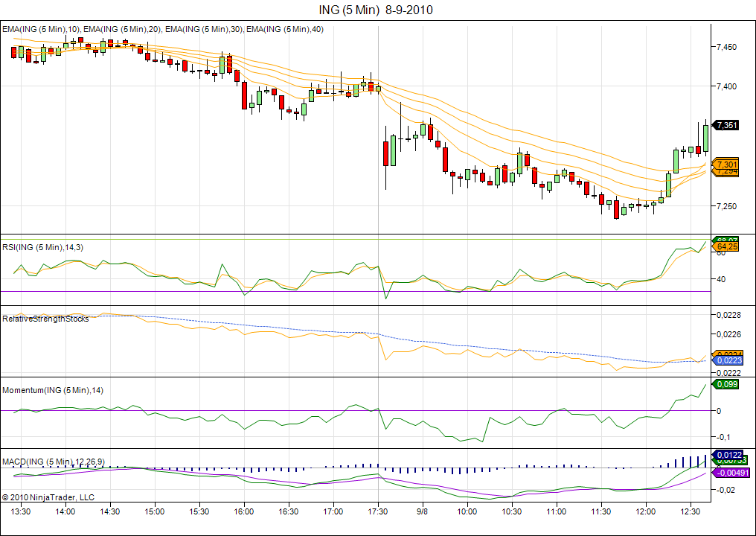The height and width of the screenshot is (536, 756).
Task: Click the 12:00 time axis label
Action: point(646,511)
